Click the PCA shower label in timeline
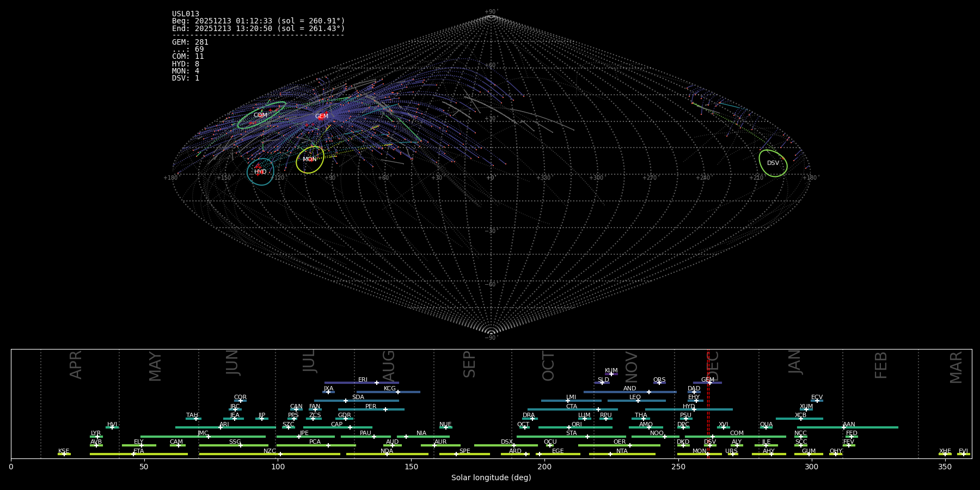 click(x=315, y=442)
